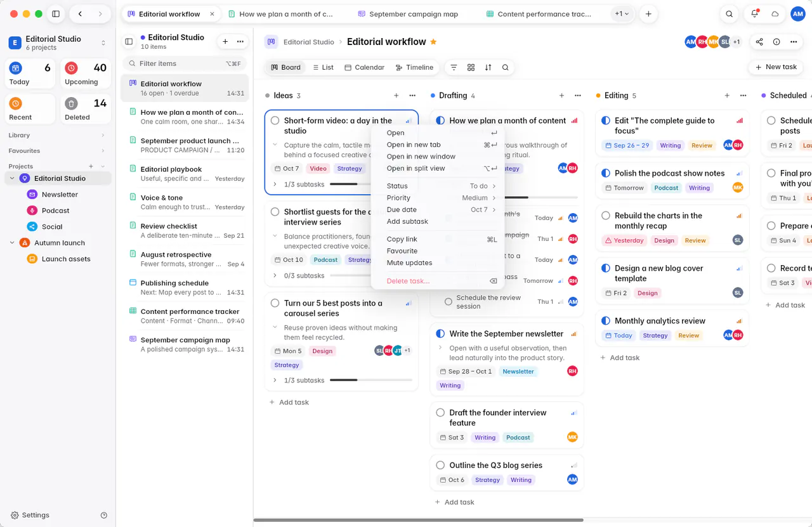Viewport: 812px width, 527px height.
Task: Add a task to the Ideas column header
Action: coord(396,96)
